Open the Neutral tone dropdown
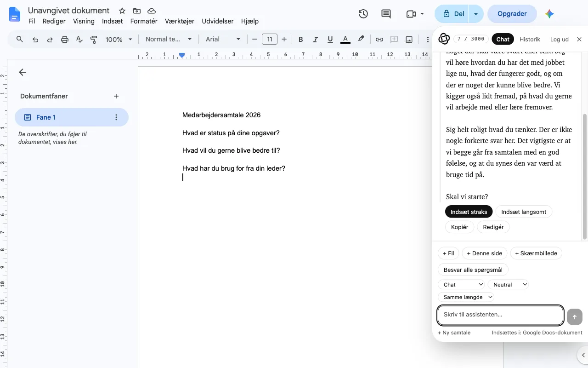Screen dimensions: 588x368 click(x=508, y=285)
